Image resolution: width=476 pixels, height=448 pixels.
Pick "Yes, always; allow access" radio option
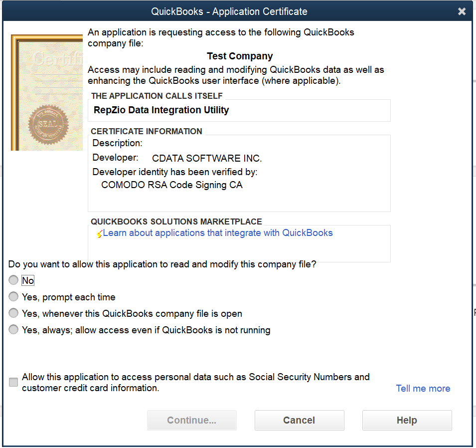(13, 329)
